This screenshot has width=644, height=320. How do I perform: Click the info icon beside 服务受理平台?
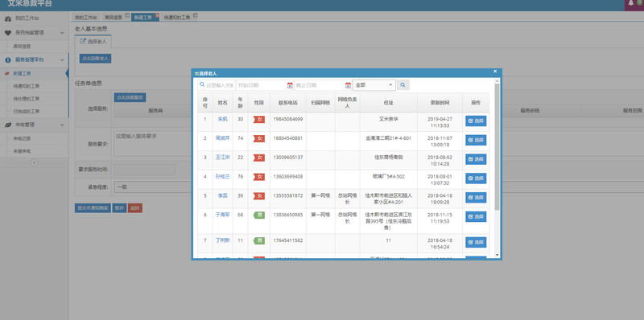pyautogui.click(x=8, y=59)
